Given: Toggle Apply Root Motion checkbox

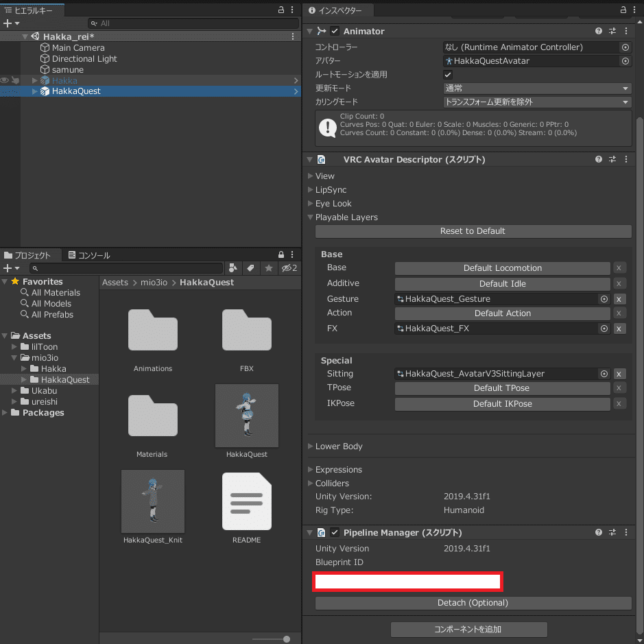Looking at the screenshot, I should coord(448,75).
